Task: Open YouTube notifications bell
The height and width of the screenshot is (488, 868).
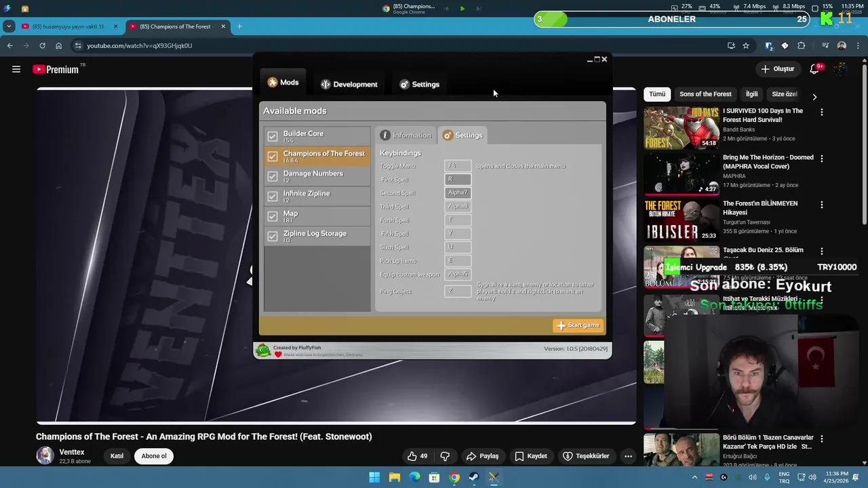Action: pos(815,69)
